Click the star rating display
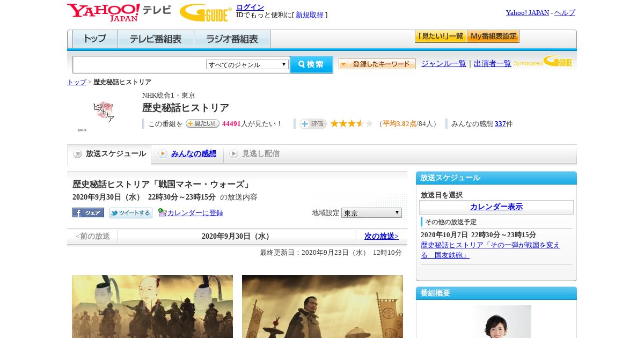Screen dimensions: 644x338 click(352, 124)
